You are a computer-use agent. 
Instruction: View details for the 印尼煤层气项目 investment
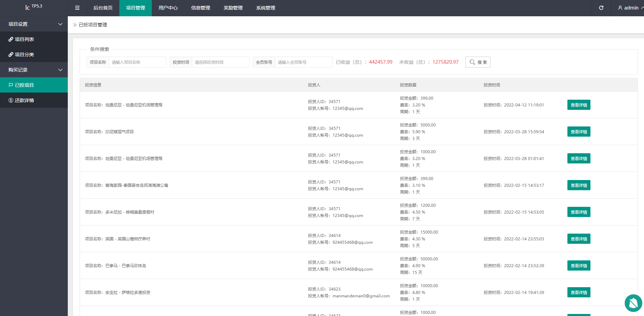[x=579, y=132]
